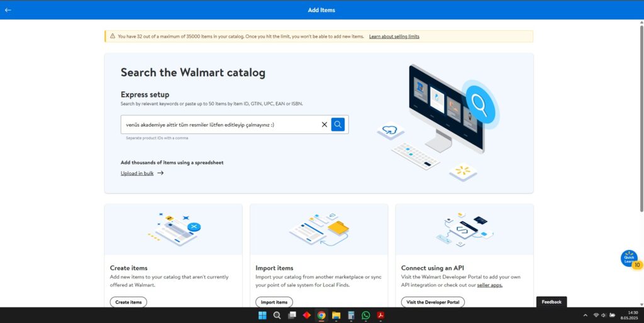
Task: Open the Upload in bulk link
Action: (x=136, y=173)
